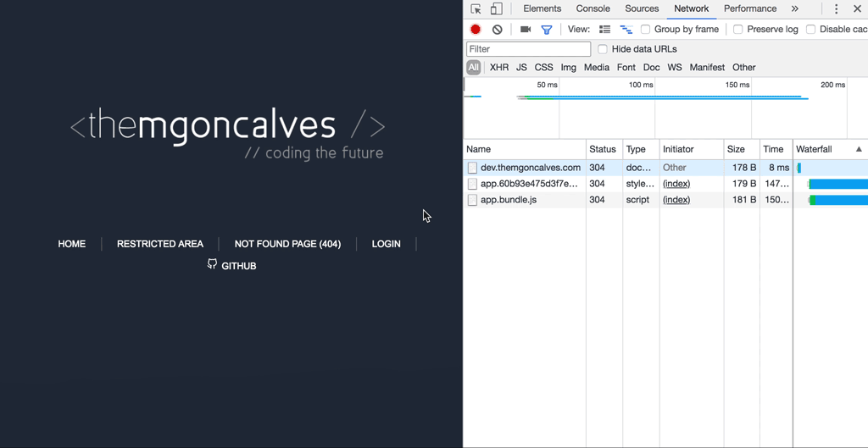Viewport: 868px width, 448px height.
Task: Sort by the Status column header
Action: [x=604, y=149]
